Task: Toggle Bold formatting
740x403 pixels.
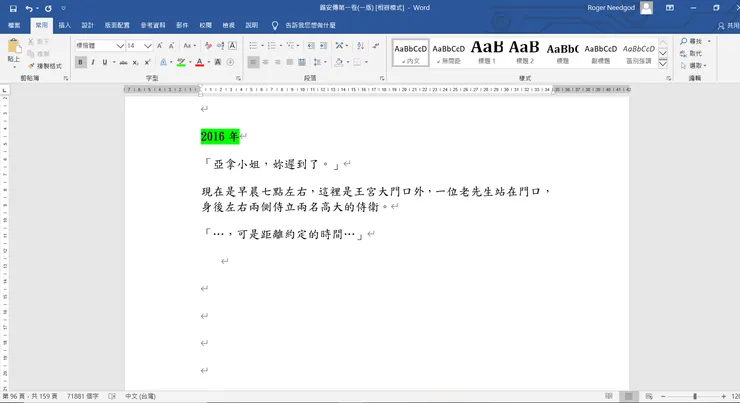Action: pyautogui.click(x=81, y=62)
